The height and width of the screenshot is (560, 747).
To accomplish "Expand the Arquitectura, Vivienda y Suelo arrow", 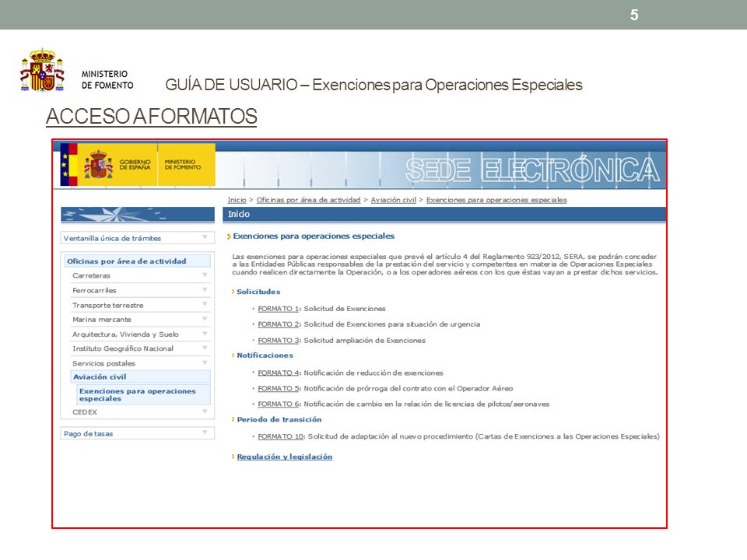I will point(205,334).
